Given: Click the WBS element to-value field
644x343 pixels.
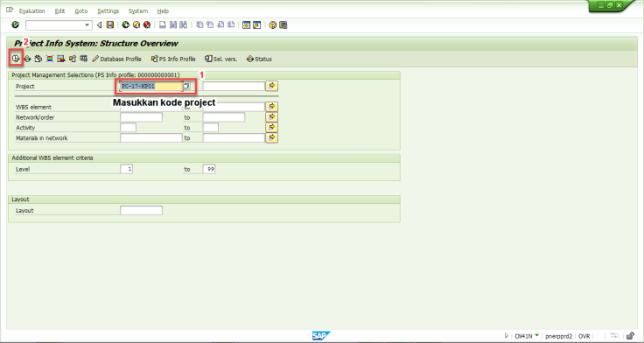Looking at the screenshot, I should [x=234, y=107].
